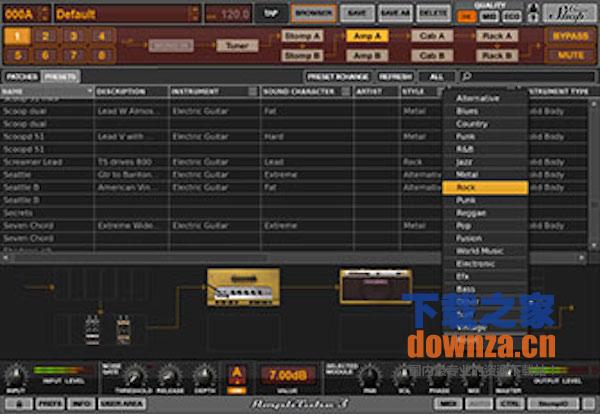Select the first stomp pedal in chain

tap(92, 329)
